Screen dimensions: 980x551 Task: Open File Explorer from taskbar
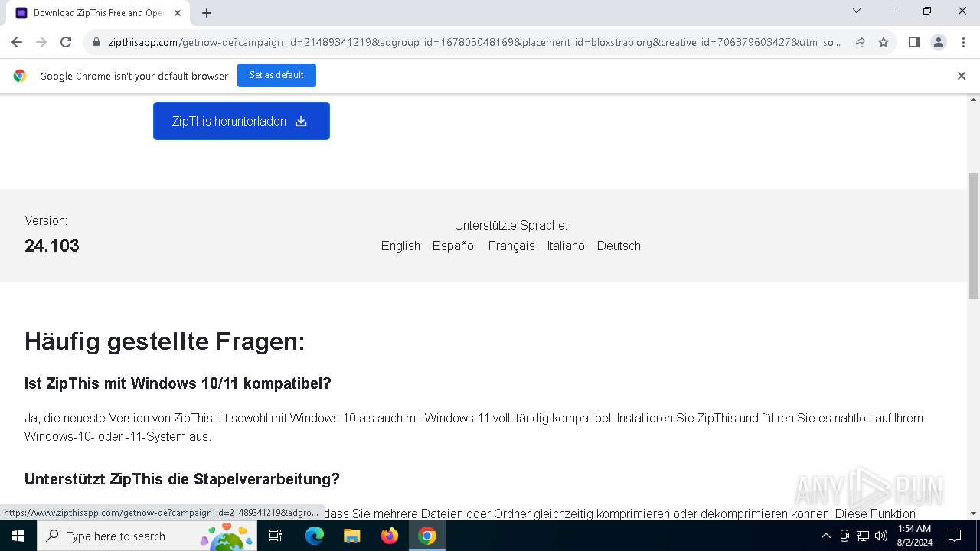352,536
